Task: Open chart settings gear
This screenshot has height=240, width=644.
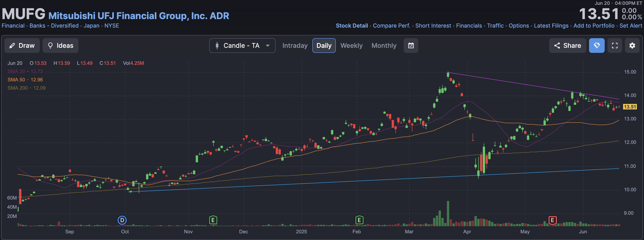Action: (632, 46)
